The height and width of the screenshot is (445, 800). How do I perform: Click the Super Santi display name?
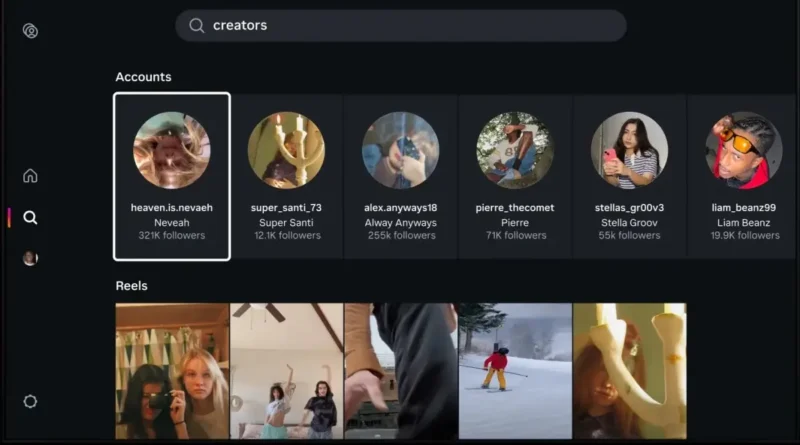point(286,222)
